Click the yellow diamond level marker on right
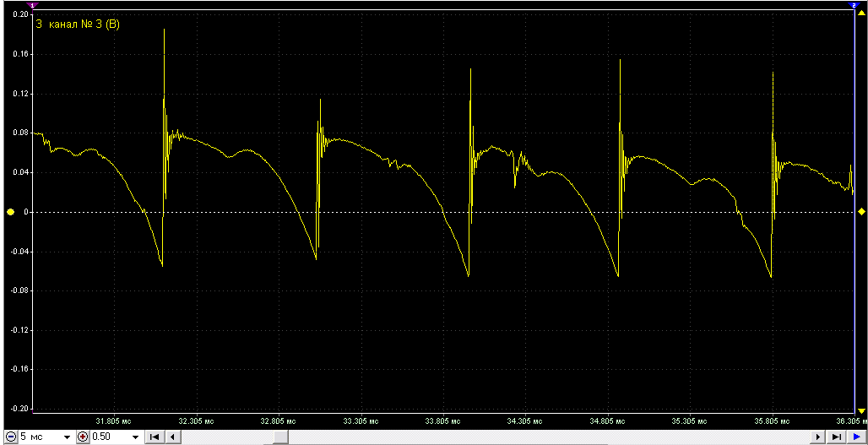This screenshot has width=868, height=445. point(860,212)
